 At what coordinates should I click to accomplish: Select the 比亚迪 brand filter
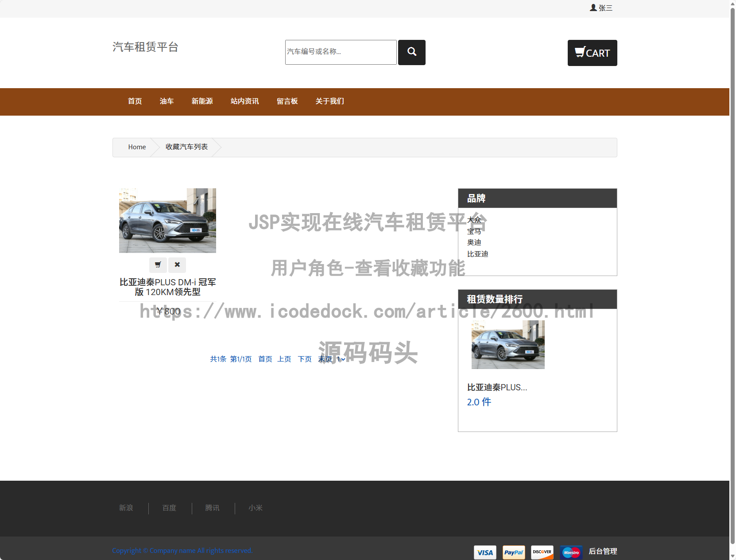coord(478,254)
